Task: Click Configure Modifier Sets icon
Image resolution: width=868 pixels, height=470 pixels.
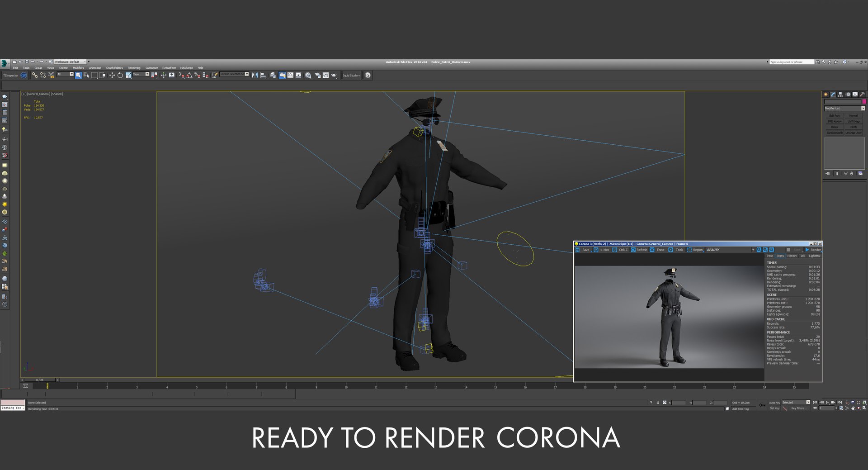Action: (x=860, y=174)
